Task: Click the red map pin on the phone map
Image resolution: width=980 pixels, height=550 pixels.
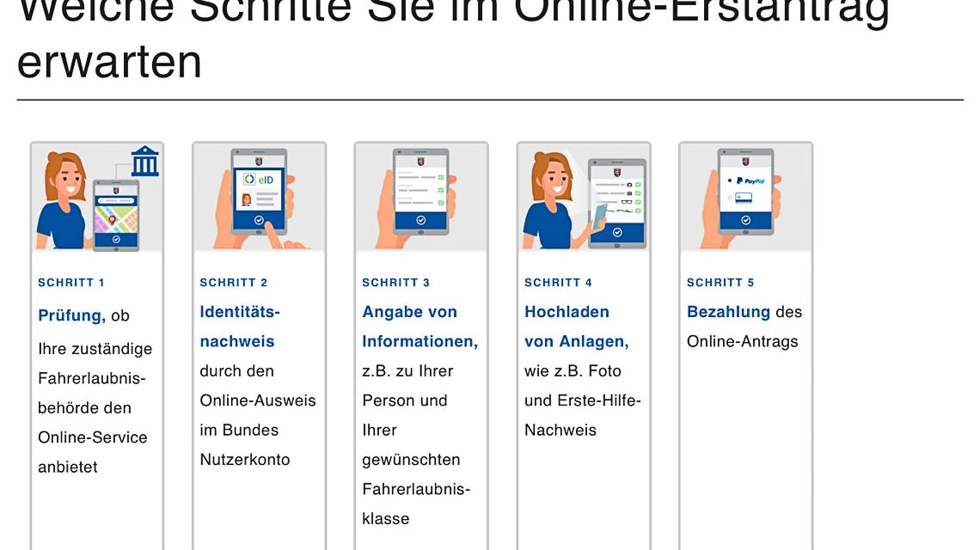Action: point(112,220)
